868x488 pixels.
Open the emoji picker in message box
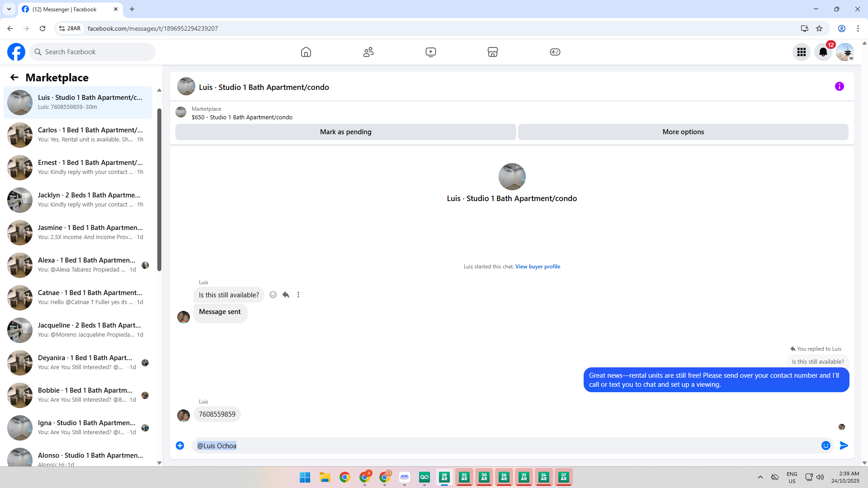[x=826, y=446]
